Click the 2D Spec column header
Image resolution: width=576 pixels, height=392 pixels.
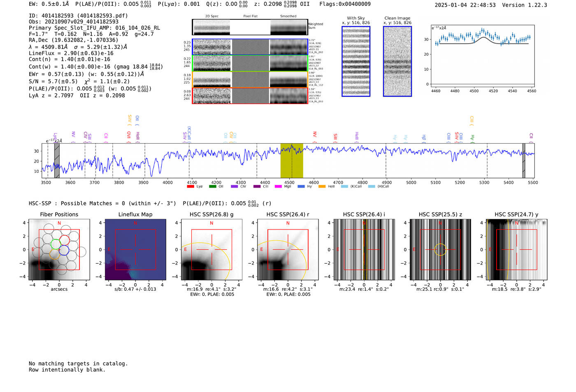[212, 16]
